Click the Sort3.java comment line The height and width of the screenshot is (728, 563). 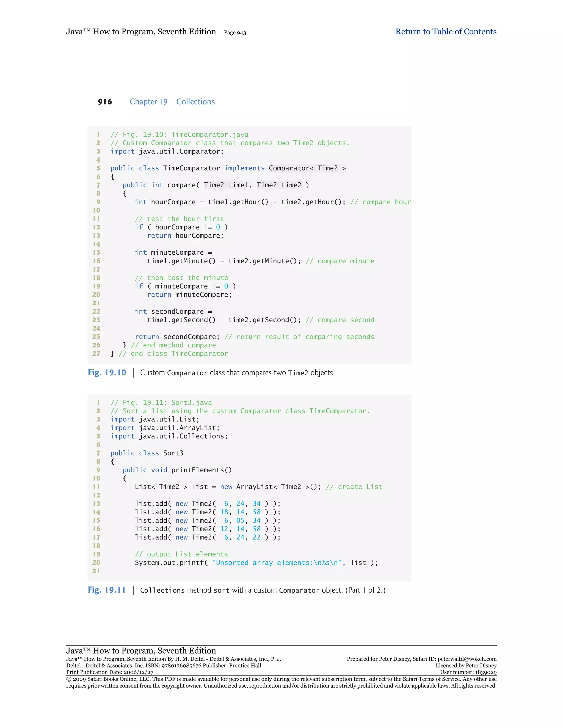(x=161, y=402)
